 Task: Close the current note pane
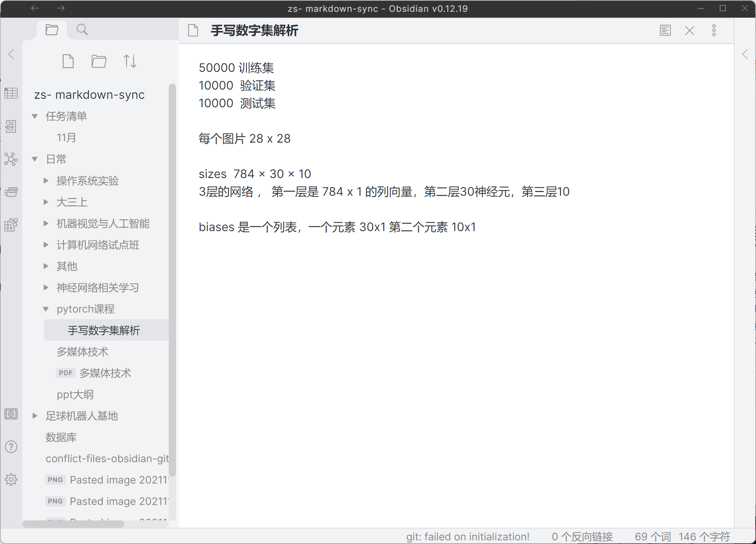(689, 30)
